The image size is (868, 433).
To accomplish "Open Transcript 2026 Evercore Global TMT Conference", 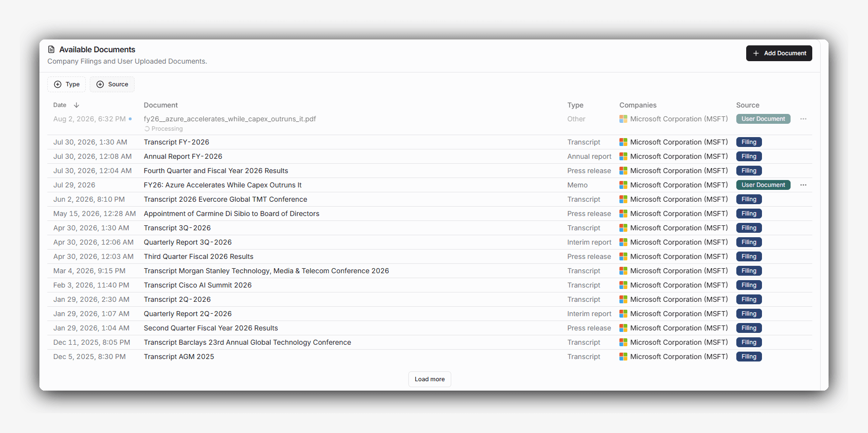I will click(x=225, y=199).
